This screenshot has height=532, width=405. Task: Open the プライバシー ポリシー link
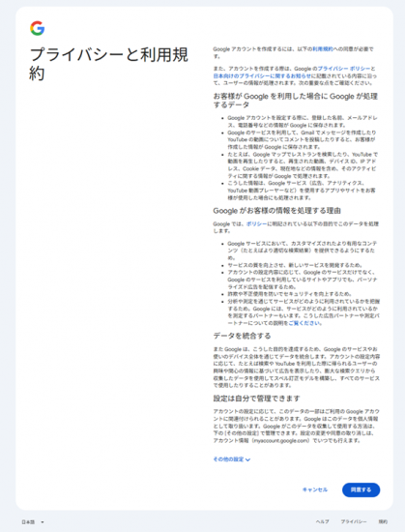pyautogui.click(x=344, y=69)
